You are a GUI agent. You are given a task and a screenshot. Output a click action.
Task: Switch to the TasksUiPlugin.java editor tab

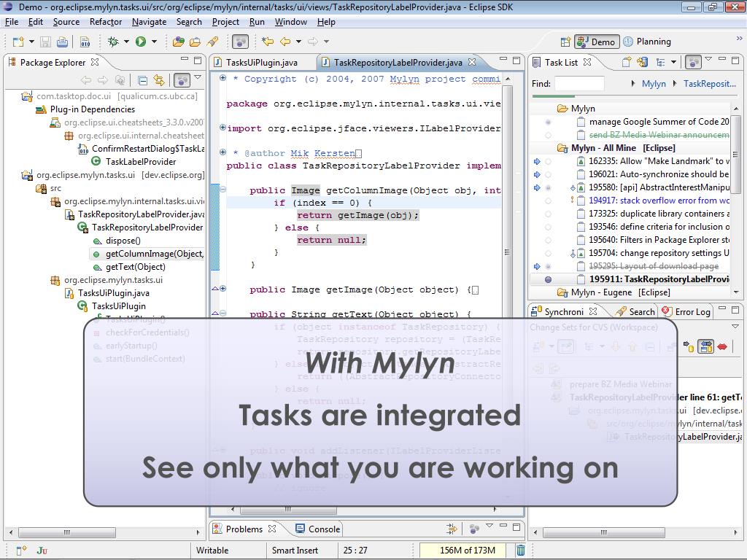click(x=262, y=63)
